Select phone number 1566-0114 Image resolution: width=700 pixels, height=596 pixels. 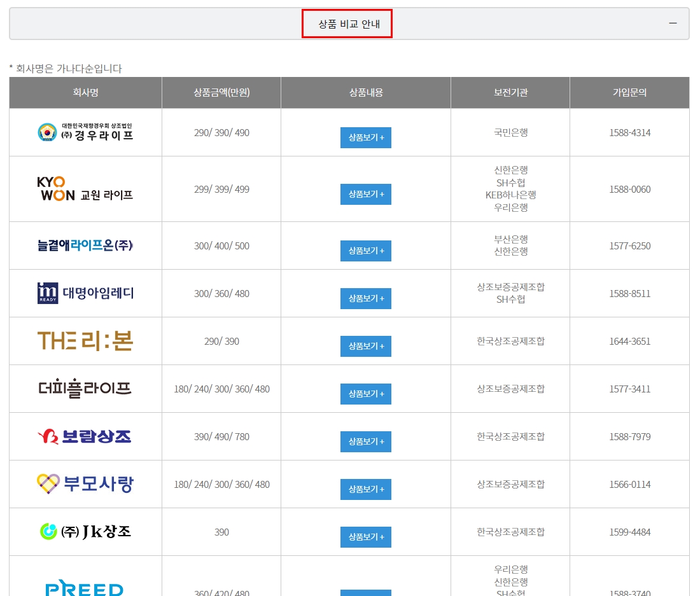pos(629,485)
